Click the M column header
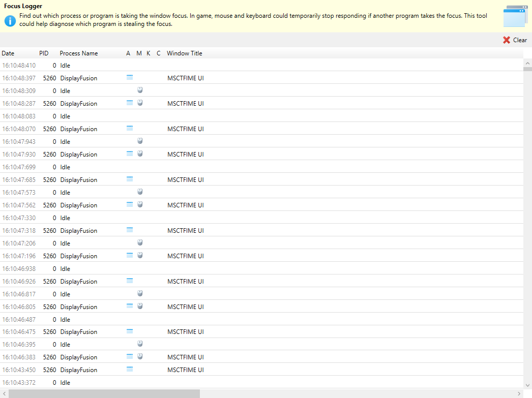 pos(139,53)
